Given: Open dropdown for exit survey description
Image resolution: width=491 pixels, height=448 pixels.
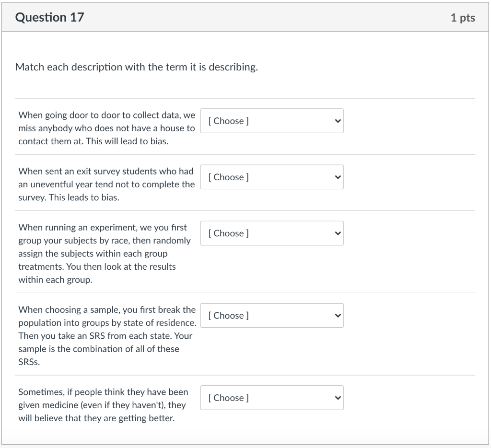Looking at the screenshot, I should [x=271, y=177].
